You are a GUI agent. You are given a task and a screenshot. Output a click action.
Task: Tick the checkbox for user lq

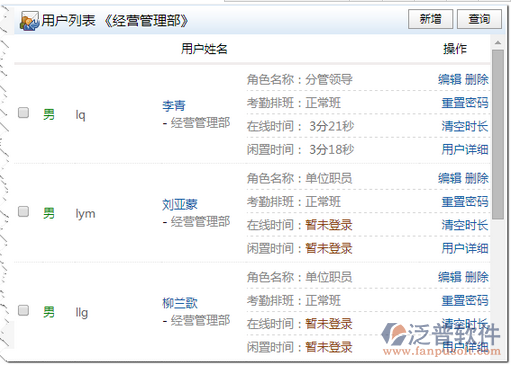click(x=23, y=113)
